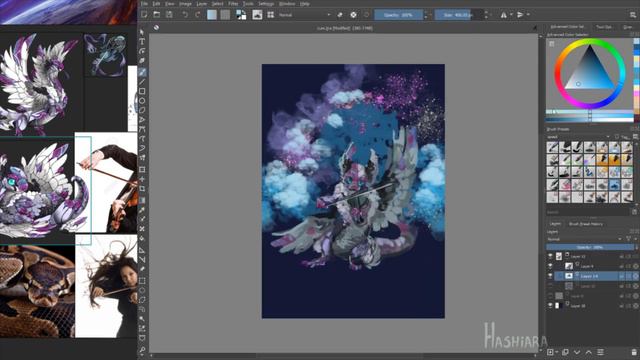The image size is (640, 360).
Task: Select the shape selection arrow tool
Action: pyautogui.click(x=142, y=32)
